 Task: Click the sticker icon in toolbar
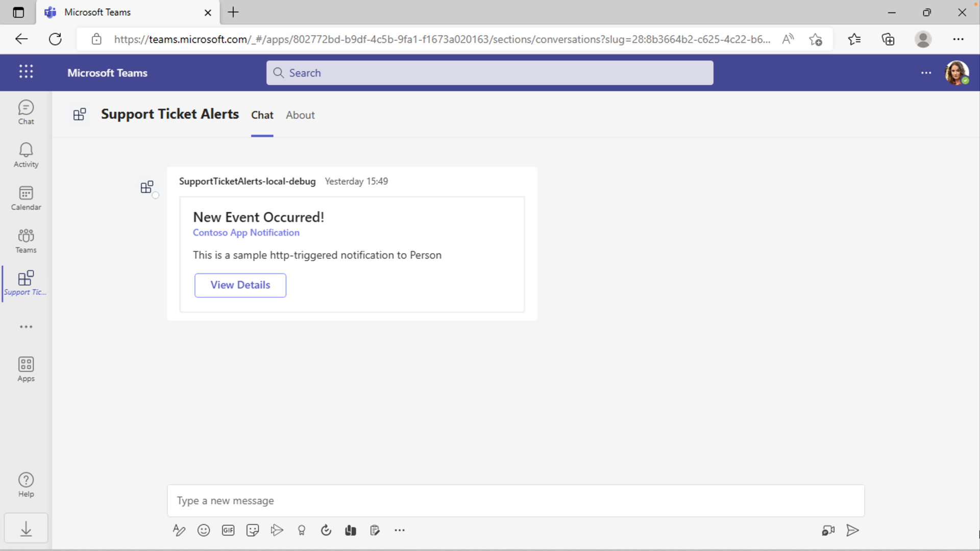[253, 530]
